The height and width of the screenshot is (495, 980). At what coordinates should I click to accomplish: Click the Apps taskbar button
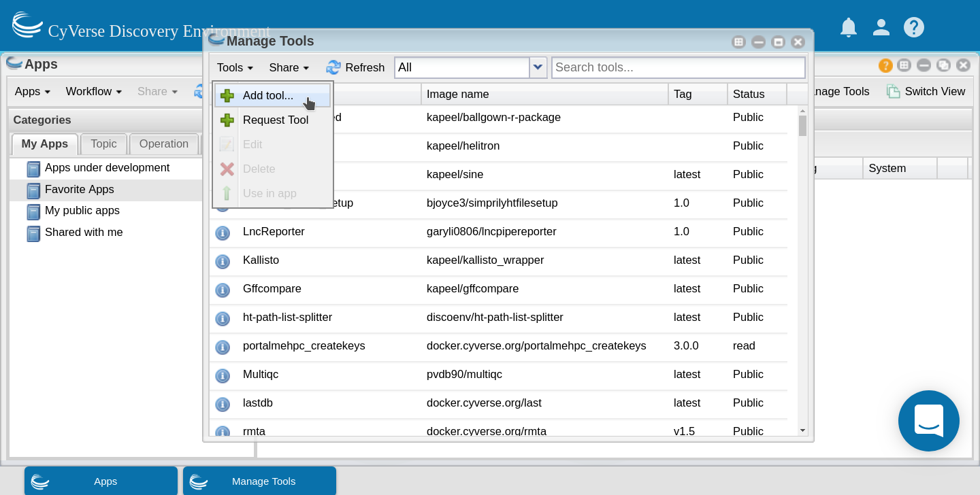coord(101,481)
